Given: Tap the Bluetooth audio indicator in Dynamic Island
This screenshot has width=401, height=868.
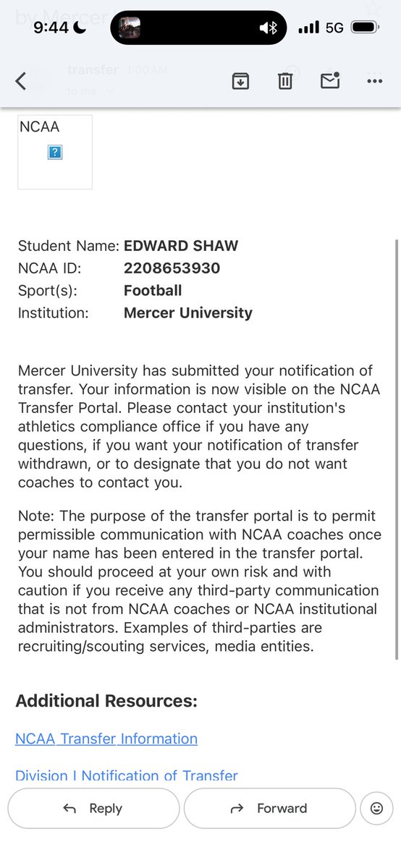Looking at the screenshot, I should (x=269, y=28).
